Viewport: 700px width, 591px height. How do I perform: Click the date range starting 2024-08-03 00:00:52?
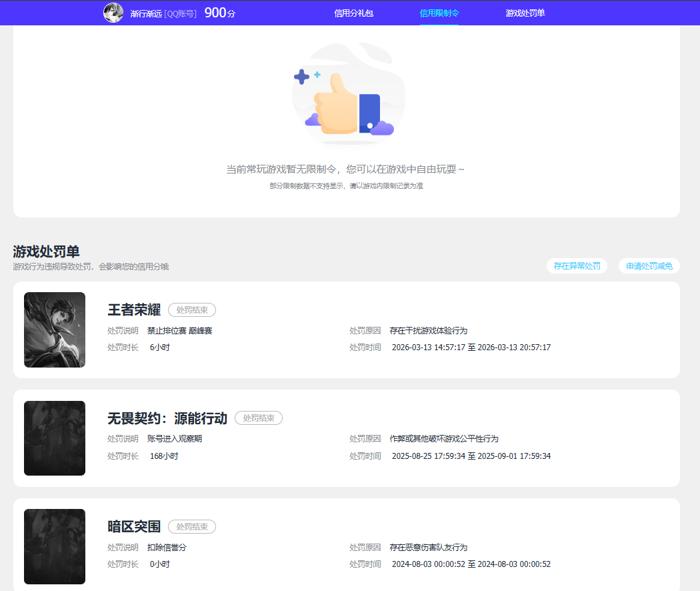pos(471,564)
